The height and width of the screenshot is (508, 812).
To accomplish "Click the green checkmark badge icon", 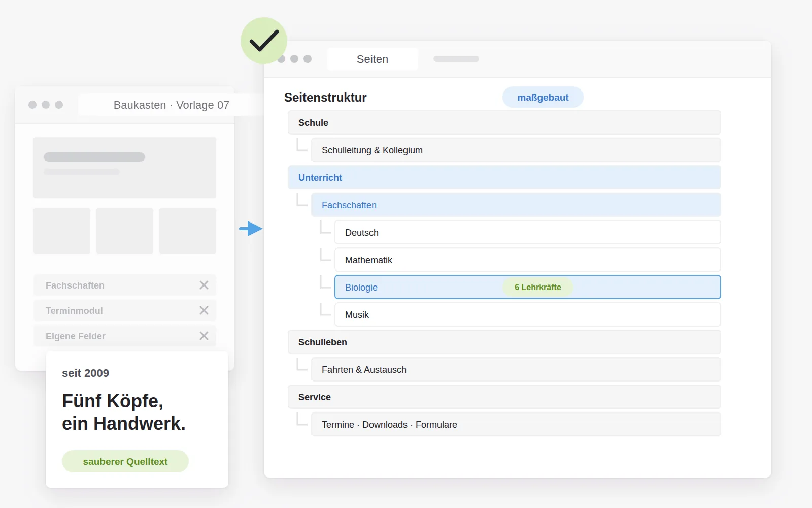I will pos(264,41).
